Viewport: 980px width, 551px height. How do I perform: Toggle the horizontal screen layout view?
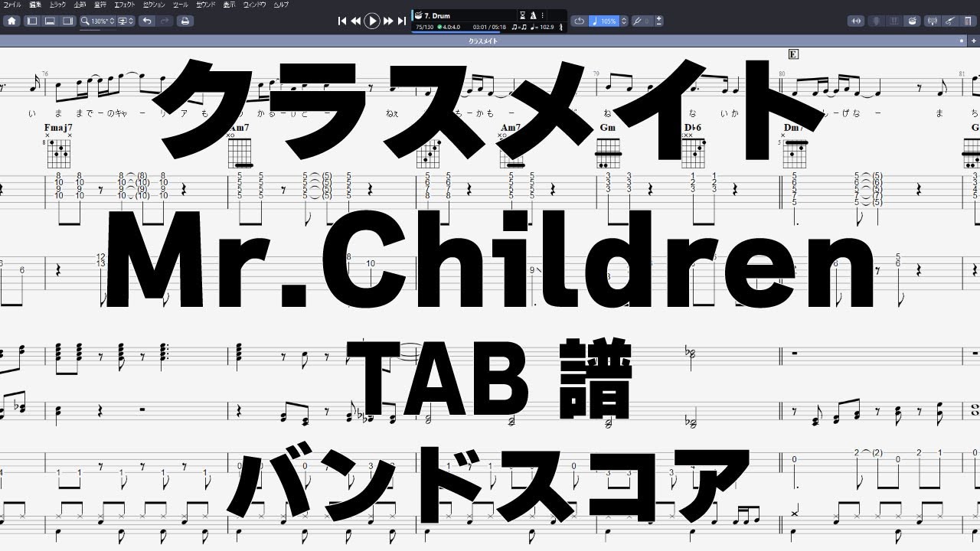[51, 21]
